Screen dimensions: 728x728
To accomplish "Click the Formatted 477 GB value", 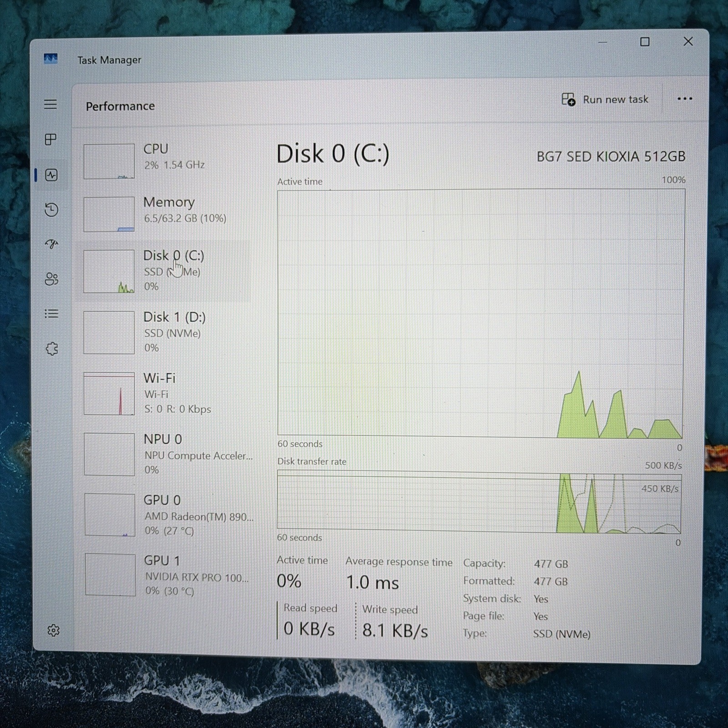I will [551, 581].
